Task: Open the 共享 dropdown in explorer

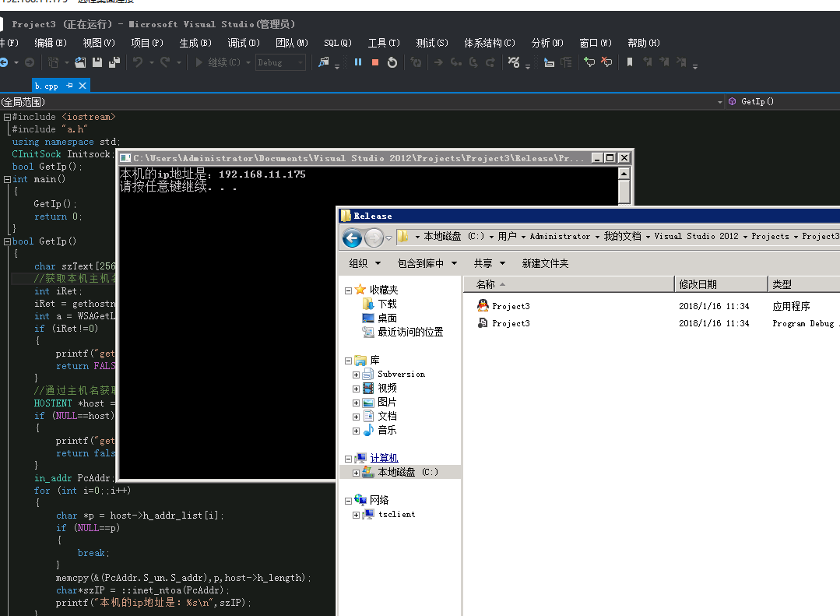Action: click(490, 263)
